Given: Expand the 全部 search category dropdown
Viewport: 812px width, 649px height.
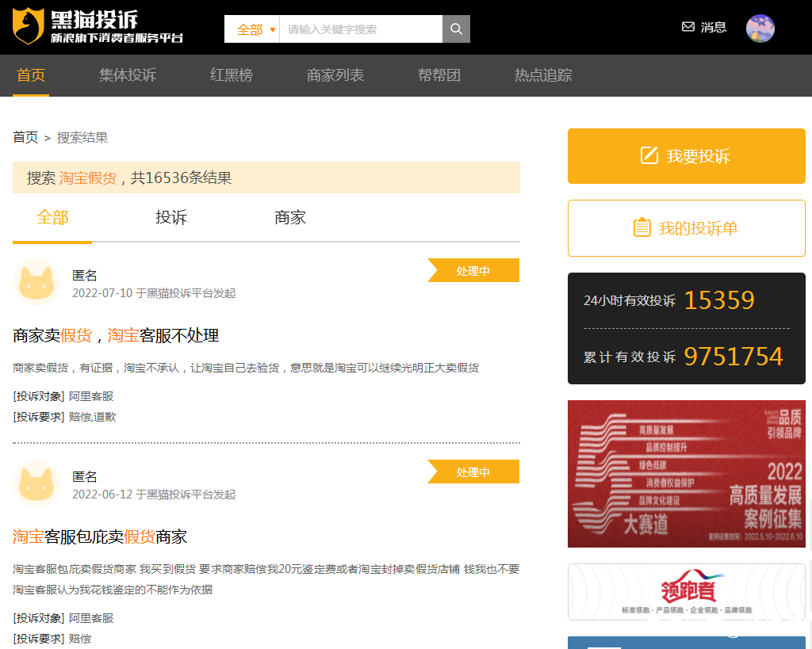Looking at the screenshot, I should 252,29.
